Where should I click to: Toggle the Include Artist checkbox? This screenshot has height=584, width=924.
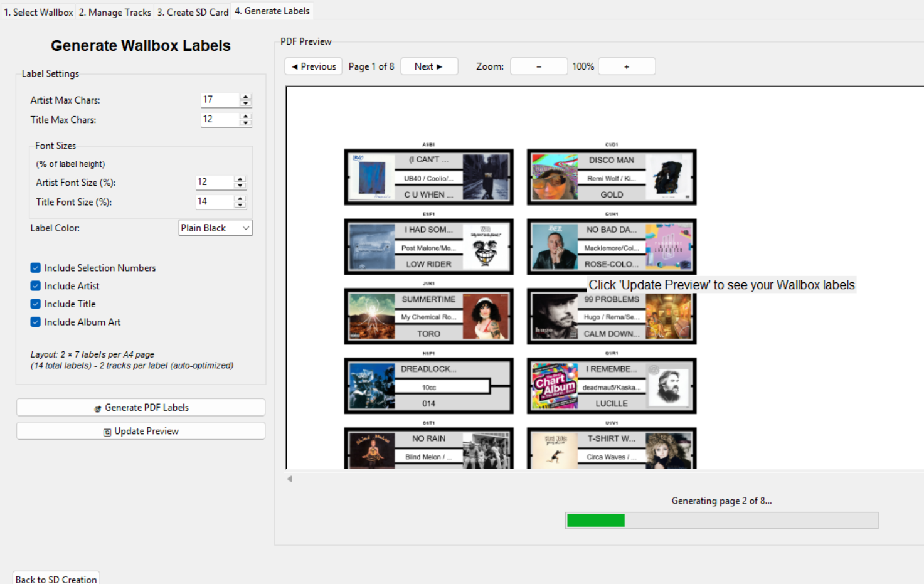tap(36, 286)
